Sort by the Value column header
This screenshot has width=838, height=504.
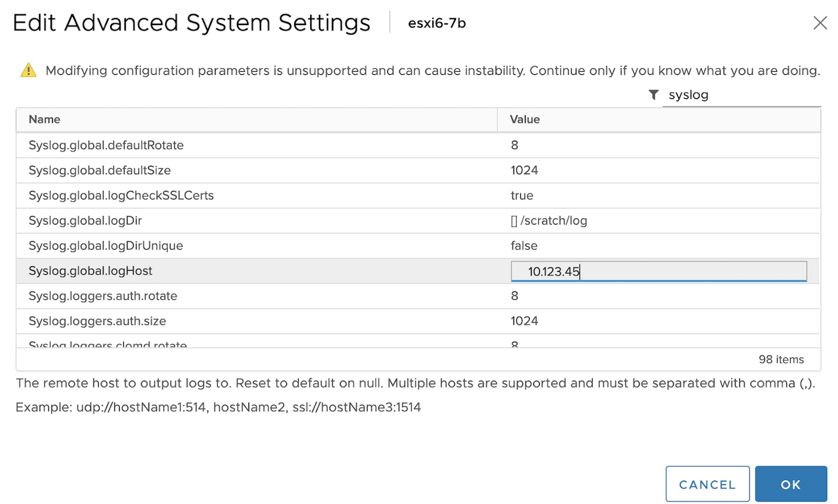pos(524,119)
